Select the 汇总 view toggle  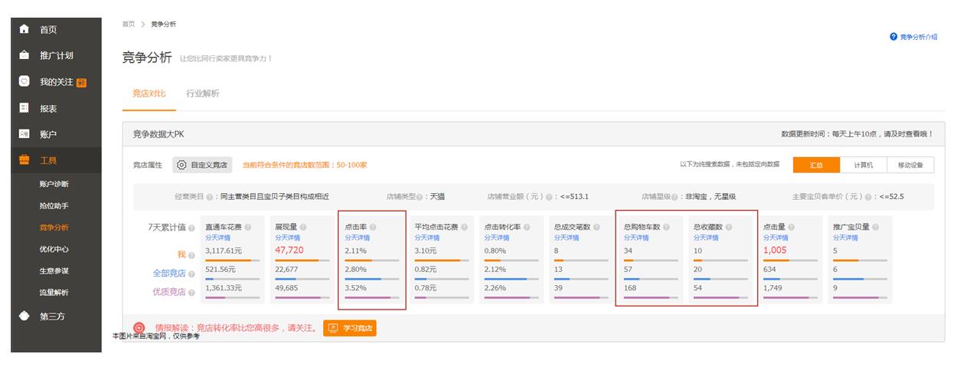[x=815, y=165]
